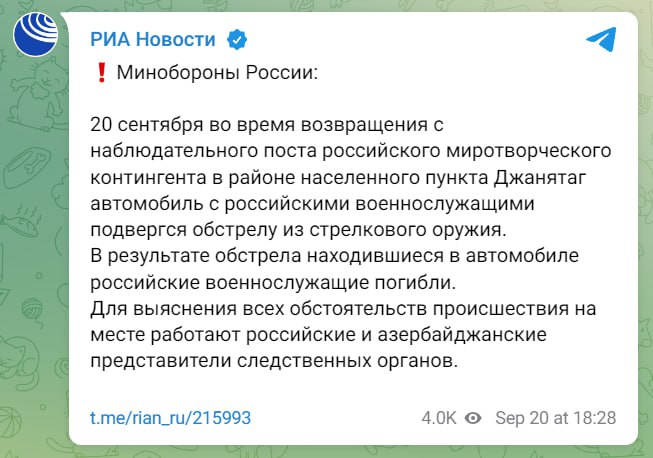Open the t.me/rian_ru/215993 post link
Image resolution: width=653 pixels, height=458 pixels.
[x=170, y=418]
